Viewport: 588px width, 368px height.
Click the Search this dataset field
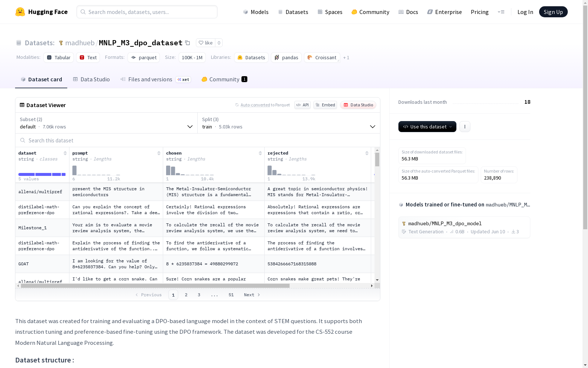[x=198, y=140]
